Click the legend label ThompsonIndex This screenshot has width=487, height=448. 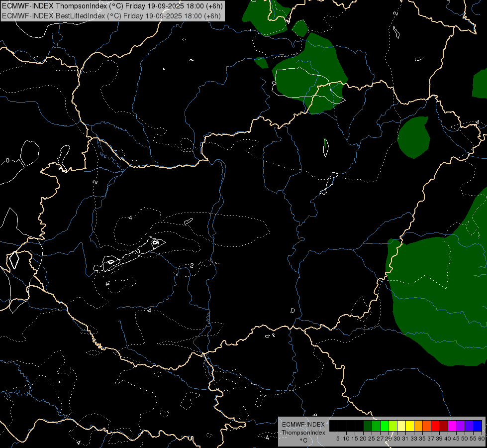[303, 433]
